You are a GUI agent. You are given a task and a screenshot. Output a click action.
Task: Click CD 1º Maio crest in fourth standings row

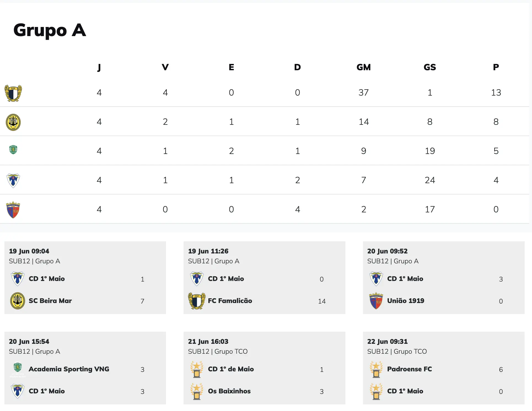13,181
